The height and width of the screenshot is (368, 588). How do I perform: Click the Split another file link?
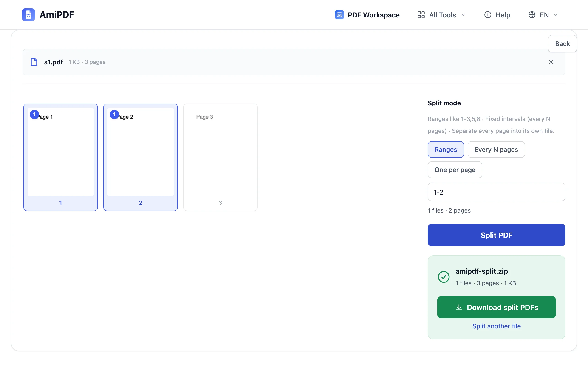(x=496, y=326)
